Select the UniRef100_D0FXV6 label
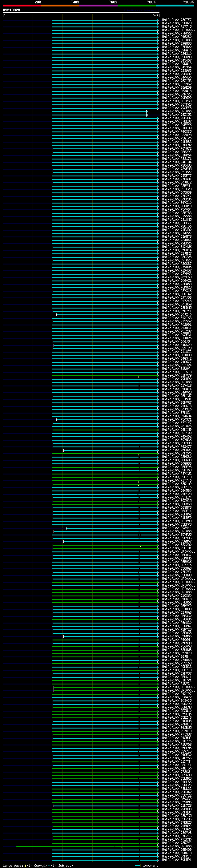Viewport: 197px width, 868px height. click(x=177, y=453)
